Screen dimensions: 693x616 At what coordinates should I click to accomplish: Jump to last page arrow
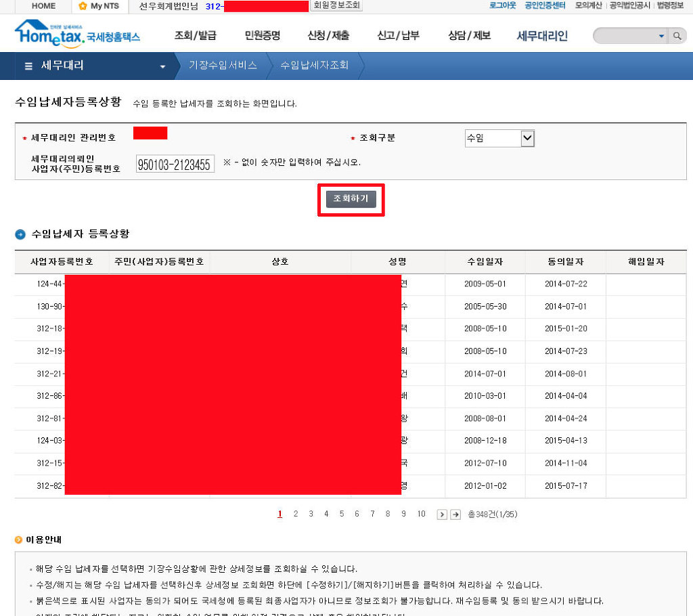click(455, 514)
